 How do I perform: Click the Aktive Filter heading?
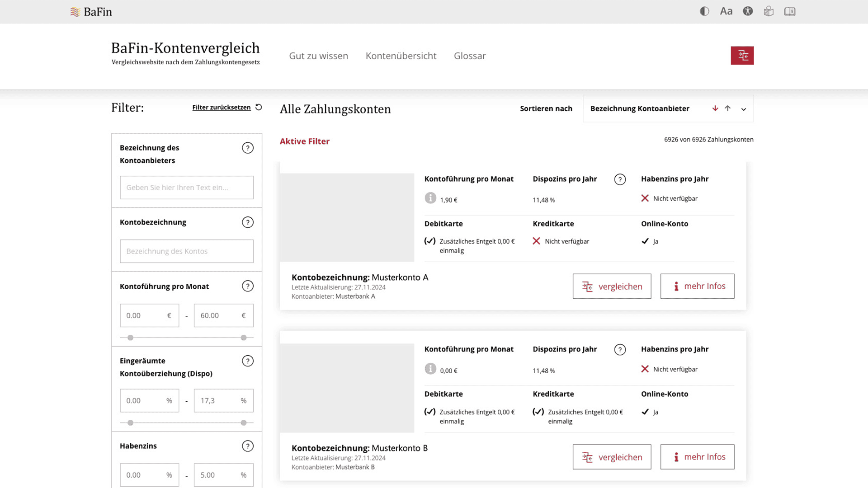[305, 141]
